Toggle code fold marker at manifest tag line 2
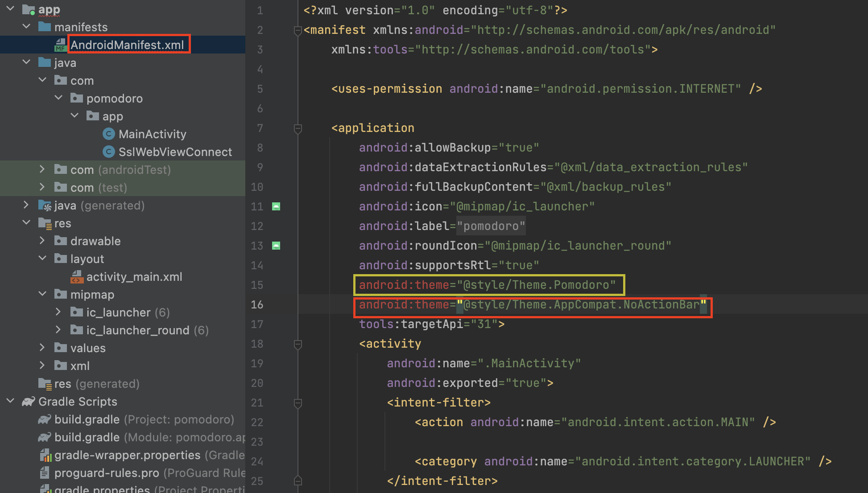Screen dimensions: 868x493 [298, 30]
